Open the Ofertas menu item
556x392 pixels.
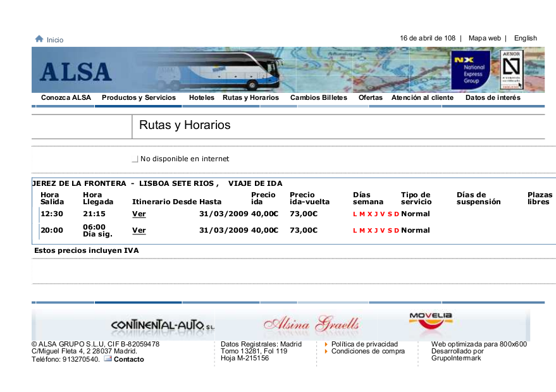pos(370,98)
